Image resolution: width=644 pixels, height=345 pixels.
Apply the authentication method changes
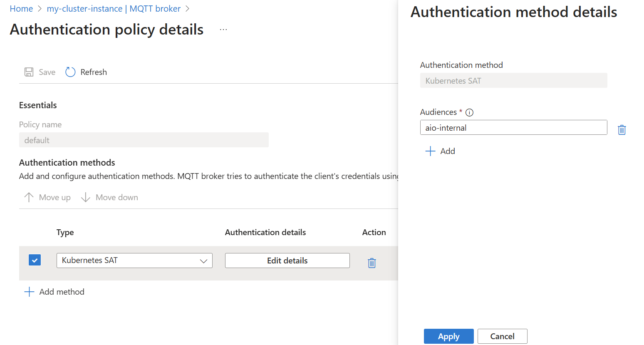pos(448,336)
